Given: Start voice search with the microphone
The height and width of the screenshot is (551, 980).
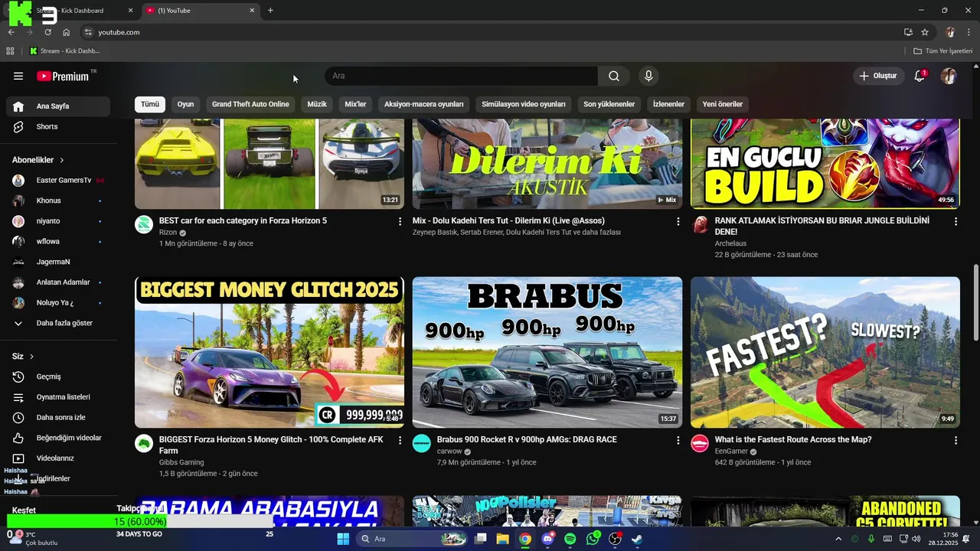Looking at the screenshot, I should pos(648,76).
